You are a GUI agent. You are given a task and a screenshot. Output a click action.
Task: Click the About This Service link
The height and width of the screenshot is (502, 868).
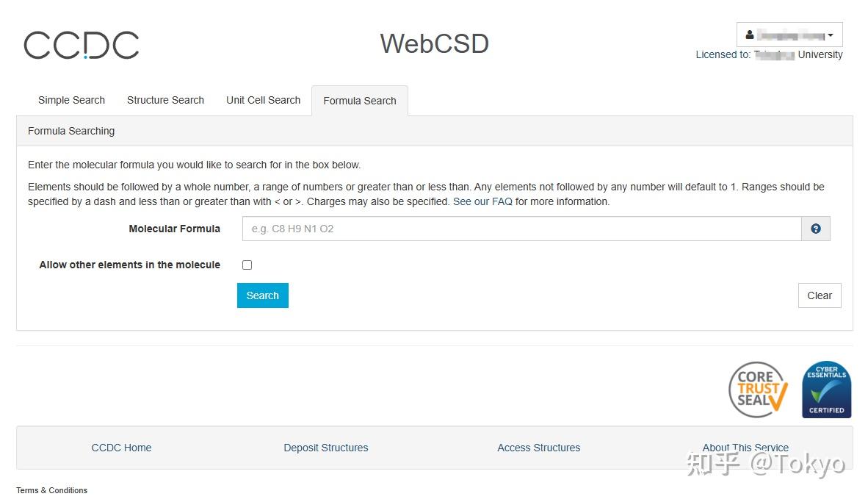pos(745,448)
